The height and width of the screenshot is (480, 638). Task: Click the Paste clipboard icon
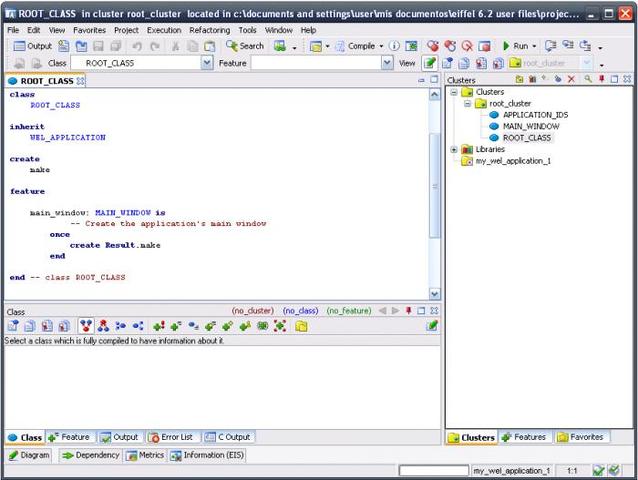point(210,46)
